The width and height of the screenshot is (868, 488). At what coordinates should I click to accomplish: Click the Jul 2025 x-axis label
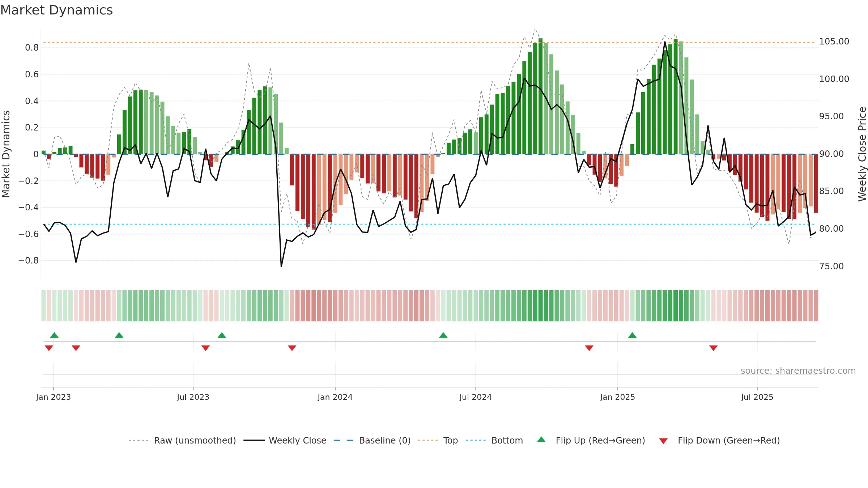coord(757,397)
